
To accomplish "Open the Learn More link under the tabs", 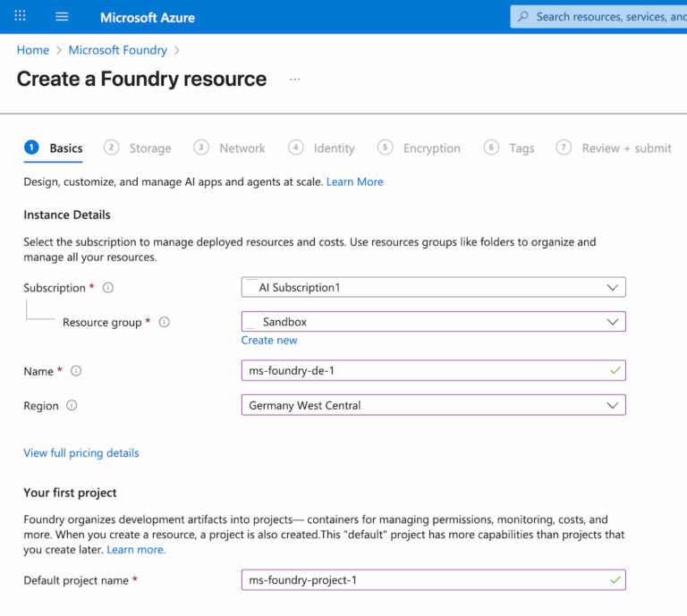I will pos(355,181).
